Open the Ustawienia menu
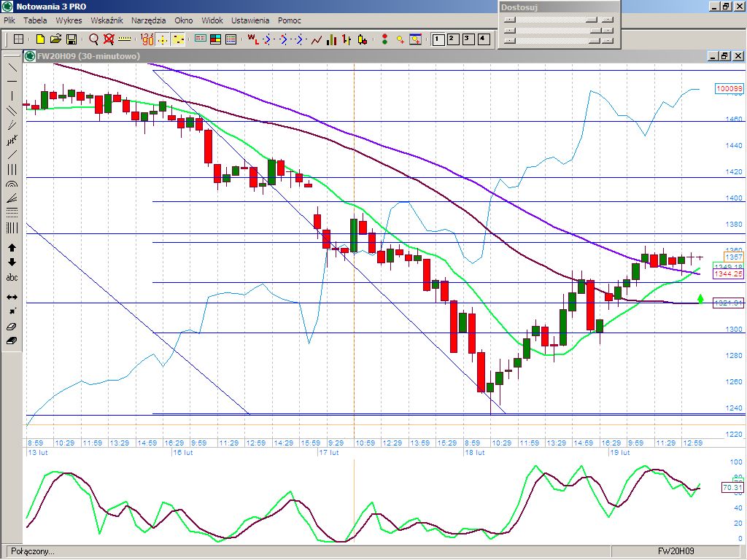 (x=251, y=20)
